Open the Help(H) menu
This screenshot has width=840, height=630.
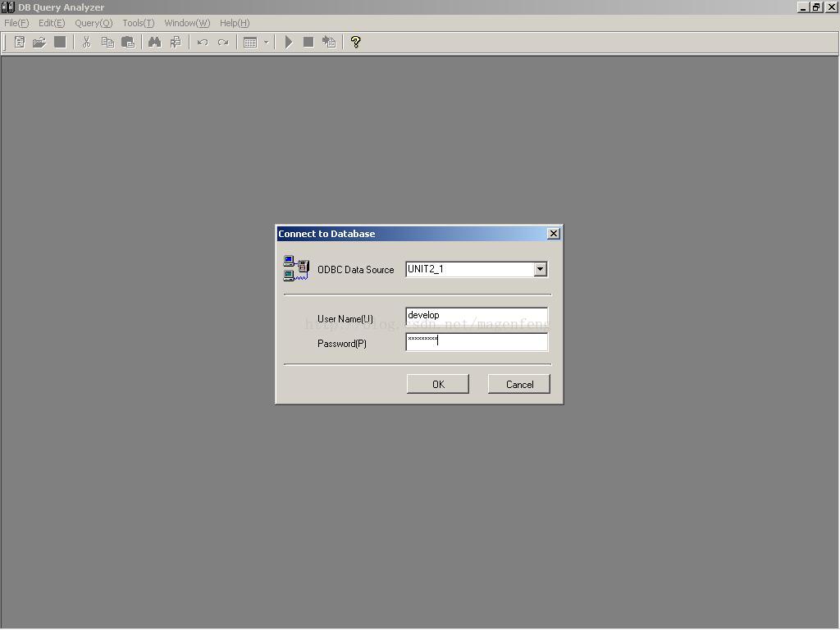click(x=235, y=23)
